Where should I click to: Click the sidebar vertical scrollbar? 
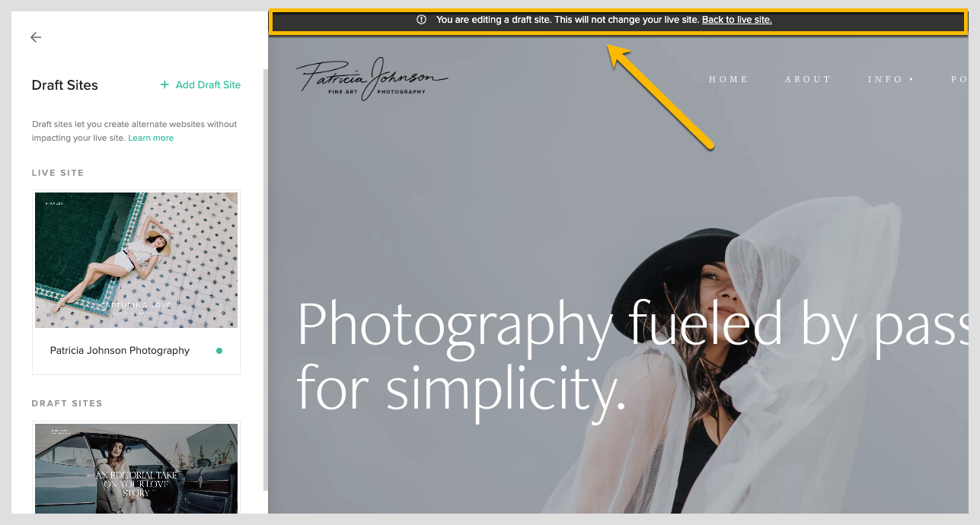pyautogui.click(x=265, y=280)
